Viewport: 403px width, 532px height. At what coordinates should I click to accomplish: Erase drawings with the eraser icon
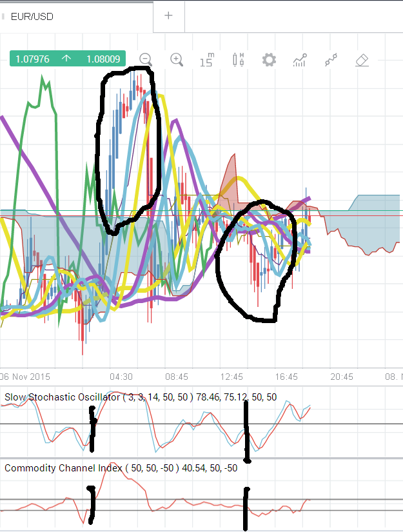(362, 60)
